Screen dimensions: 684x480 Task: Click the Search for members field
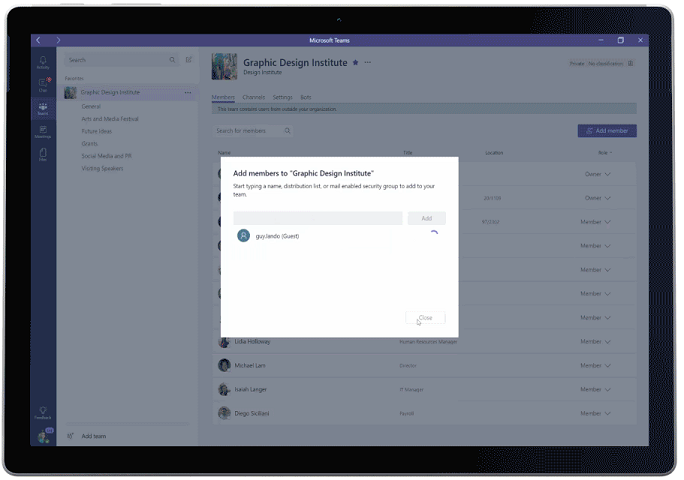(252, 130)
